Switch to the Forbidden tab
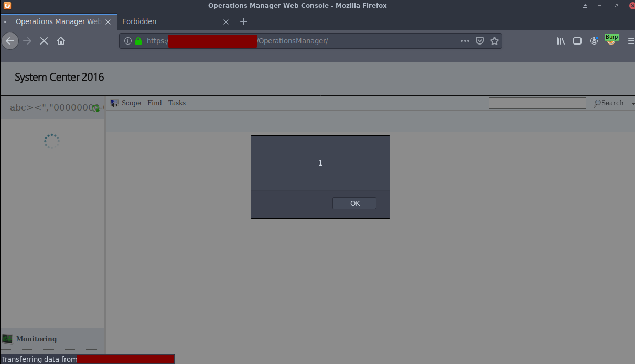 [139, 21]
